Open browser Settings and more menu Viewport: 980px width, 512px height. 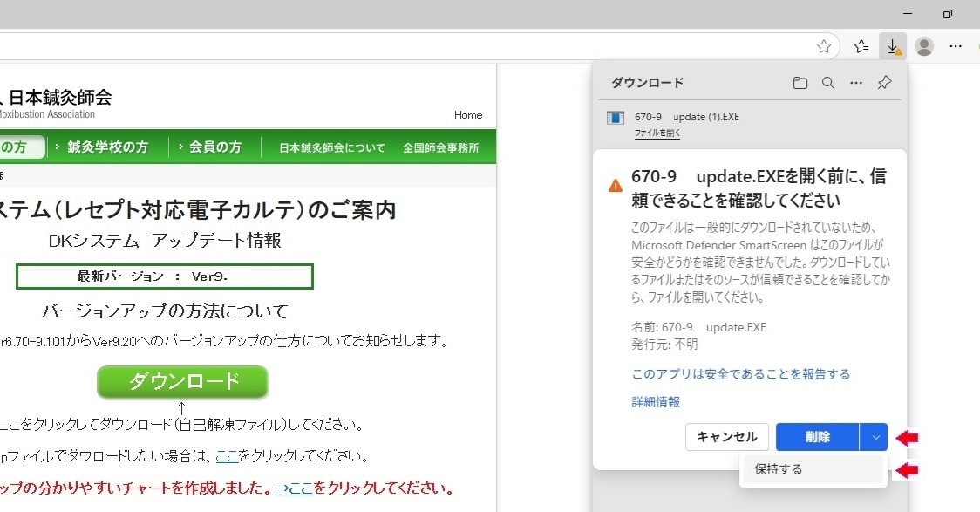[956, 46]
